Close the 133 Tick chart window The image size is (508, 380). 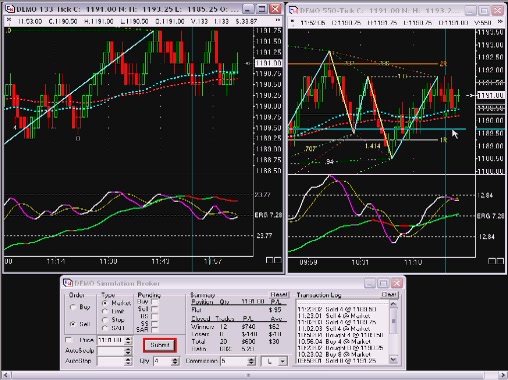click(x=275, y=9)
